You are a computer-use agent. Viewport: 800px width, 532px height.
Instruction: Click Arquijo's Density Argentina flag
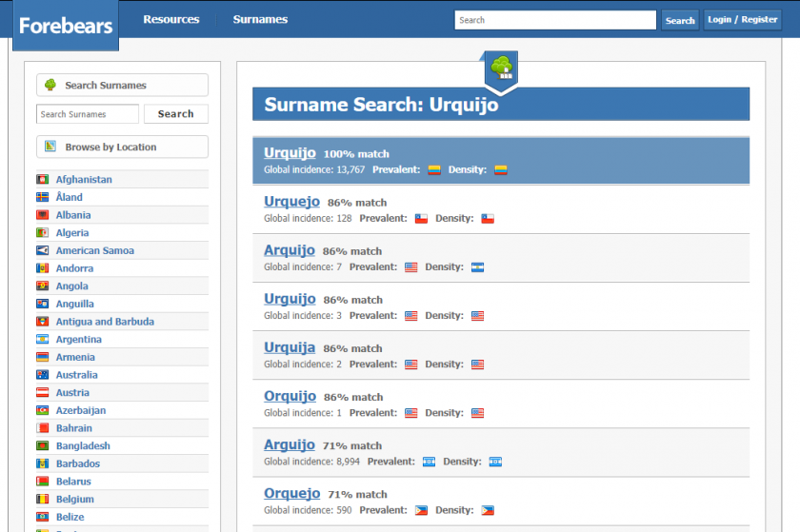coord(477,267)
